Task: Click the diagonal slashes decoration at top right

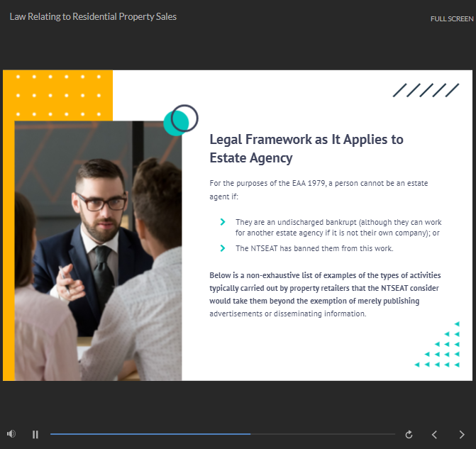Action: click(426, 90)
